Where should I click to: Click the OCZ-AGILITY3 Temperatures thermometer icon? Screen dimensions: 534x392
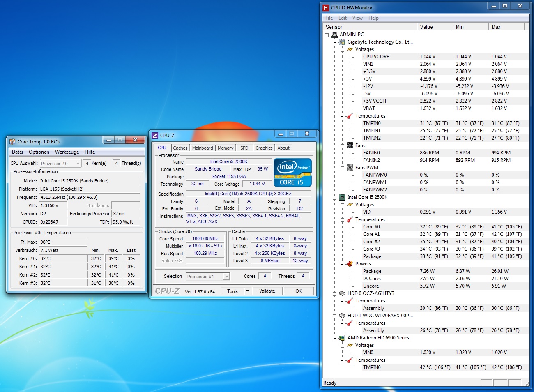(350, 301)
